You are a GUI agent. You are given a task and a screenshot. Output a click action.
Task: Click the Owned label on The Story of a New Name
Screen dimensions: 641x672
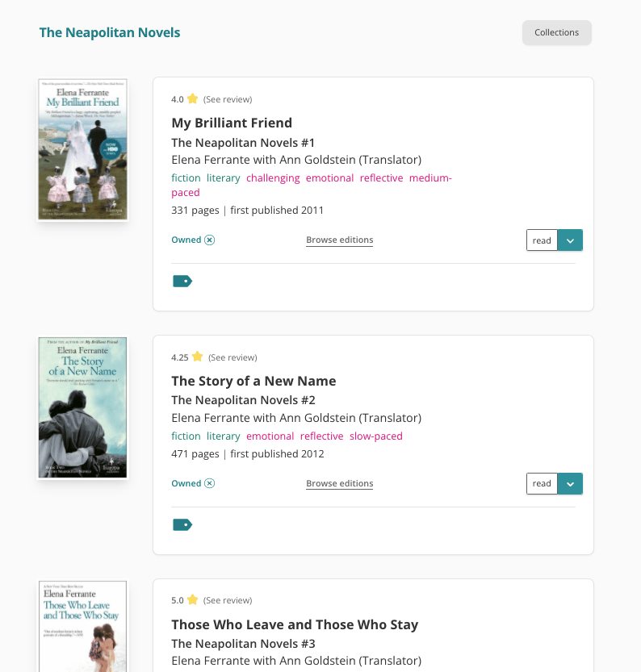[x=186, y=483]
